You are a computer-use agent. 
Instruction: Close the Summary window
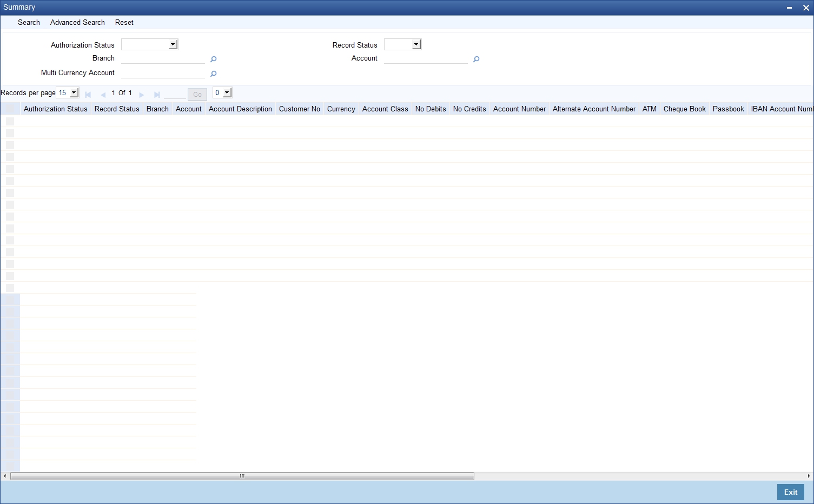pyautogui.click(x=806, y=8)
